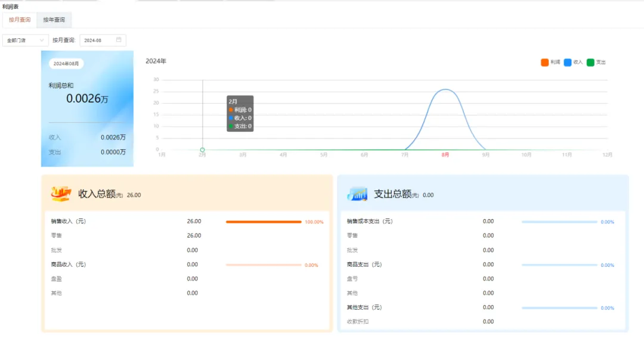Click the 2024年08月 badge on profit card
The height and width of the screenshot is (339, 644).
66,63
